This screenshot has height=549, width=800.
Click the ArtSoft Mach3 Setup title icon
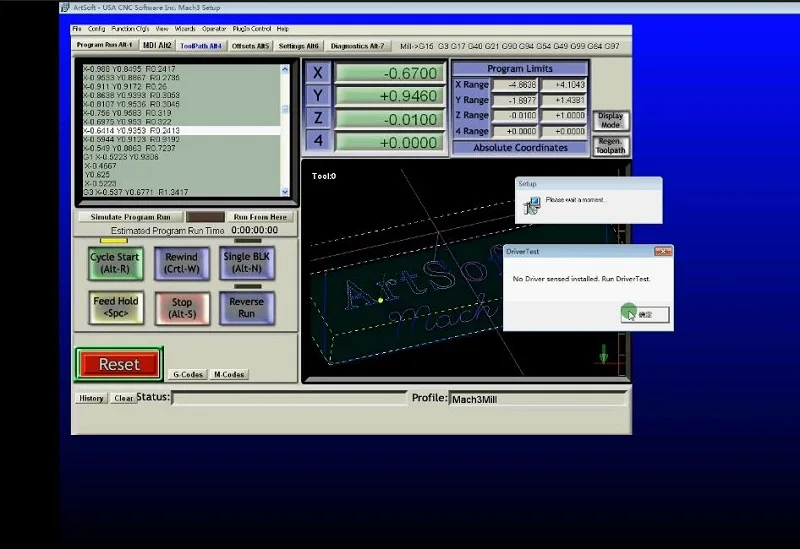[65, 7]
